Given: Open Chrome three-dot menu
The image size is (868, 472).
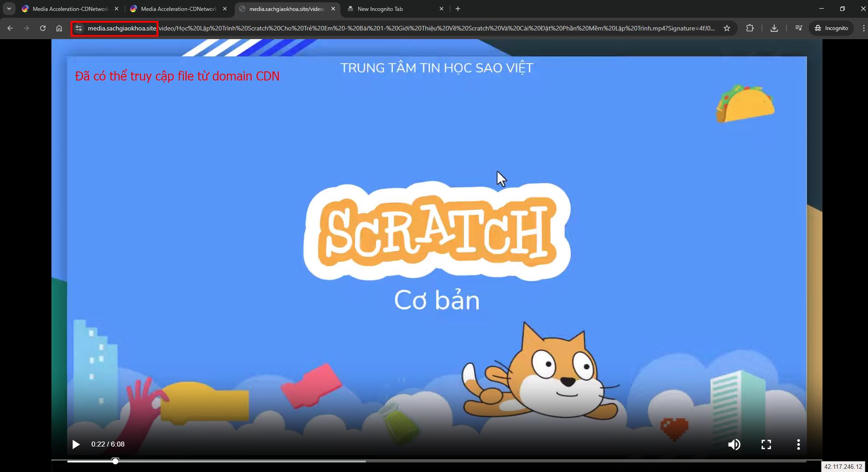Looking at the screenshot, I should pyautogui.click(x=863, y=28).
